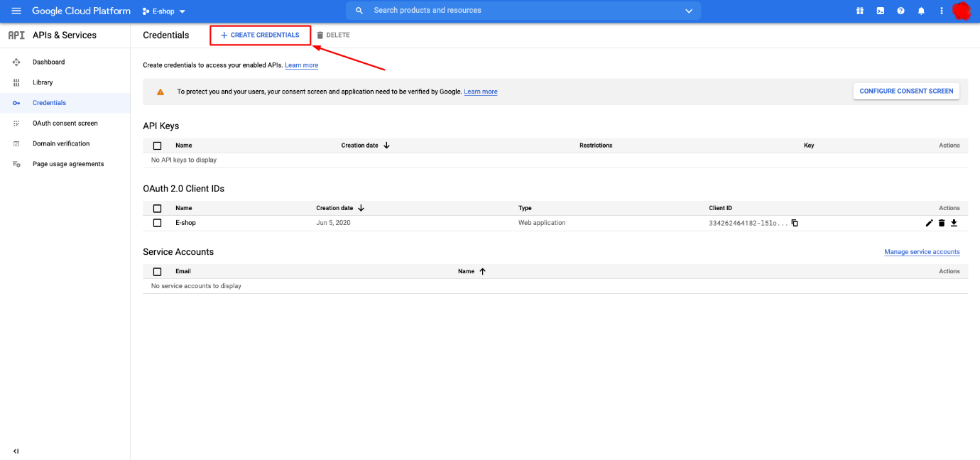Select all Service Accounts header checkbox

click(x=157, y=272)
